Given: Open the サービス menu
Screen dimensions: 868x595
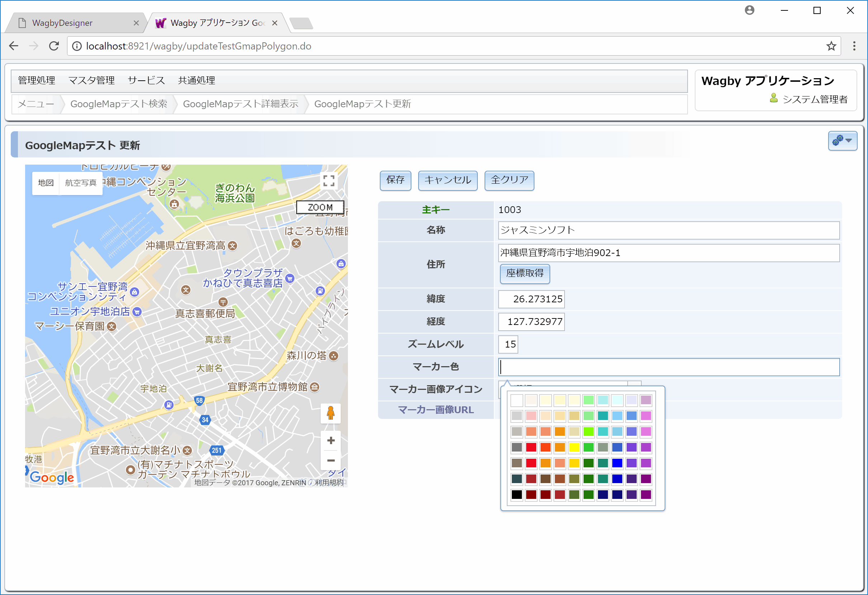Looking at the screenshot, I should coord(146,80).
